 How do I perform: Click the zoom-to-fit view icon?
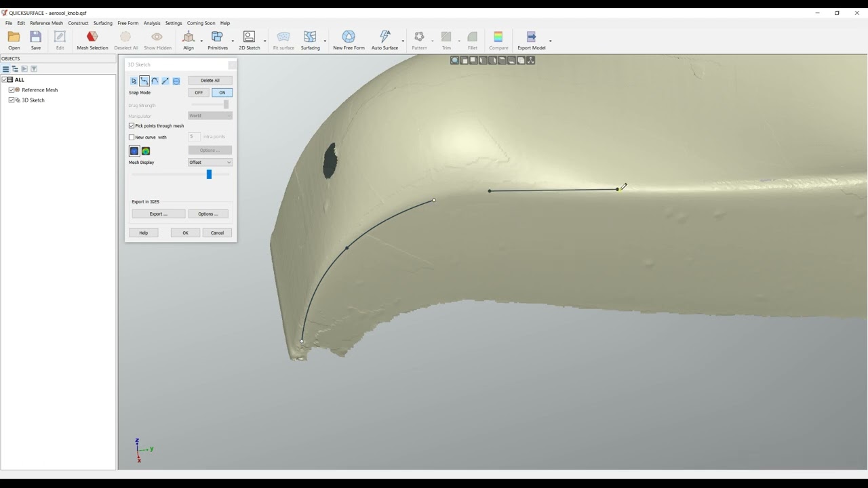455,60
